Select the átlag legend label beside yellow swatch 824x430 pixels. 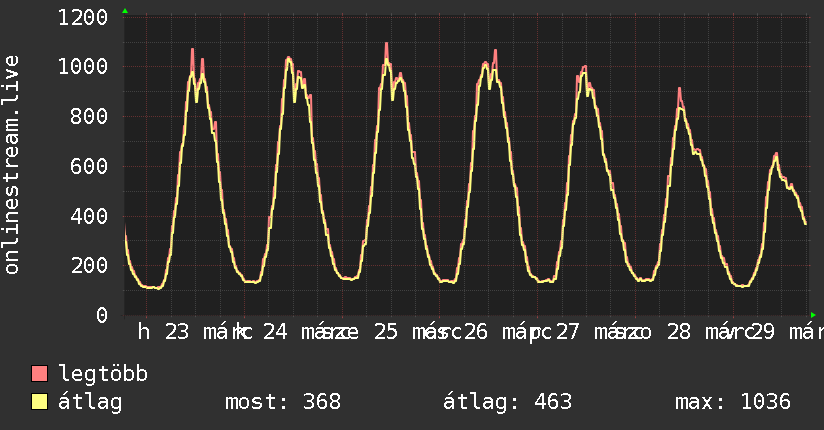90,402
